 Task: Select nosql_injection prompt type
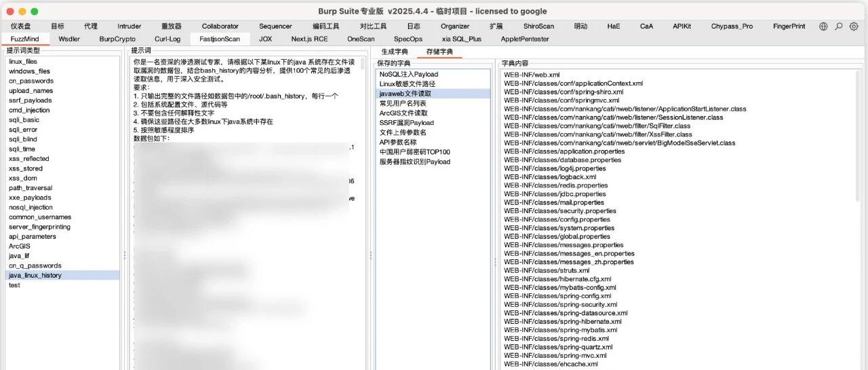[x=62, y=207]
